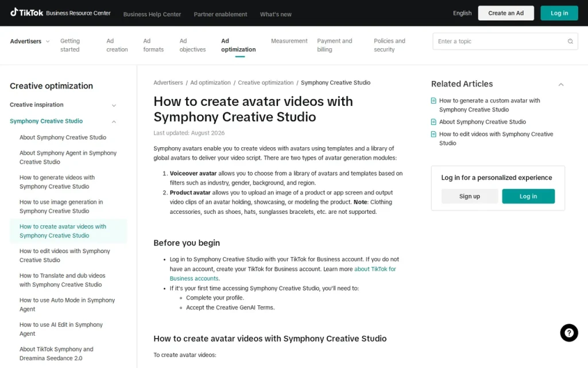Open related article 'How to edit videos with Symphony'
This screenshot has width=588, height=368.
[496, 139]
